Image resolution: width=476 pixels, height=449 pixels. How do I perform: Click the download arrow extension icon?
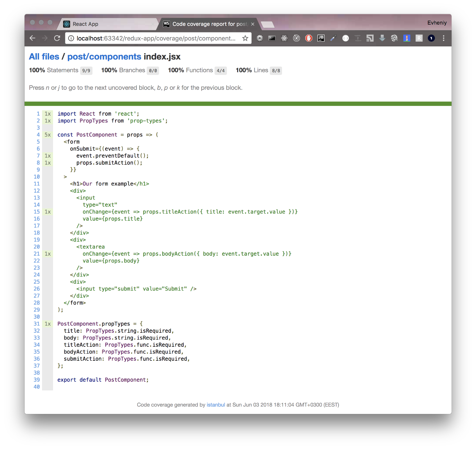tap(382, 38)
